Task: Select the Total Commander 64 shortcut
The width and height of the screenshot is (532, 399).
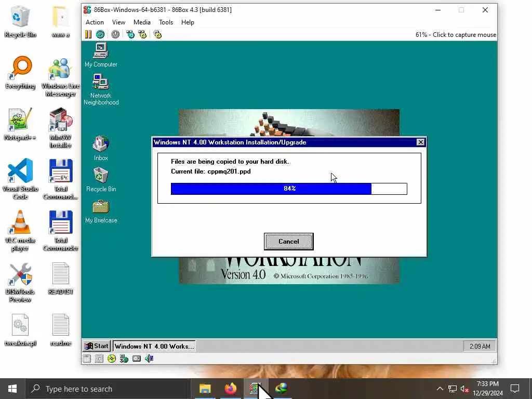Action: point(60,179)
